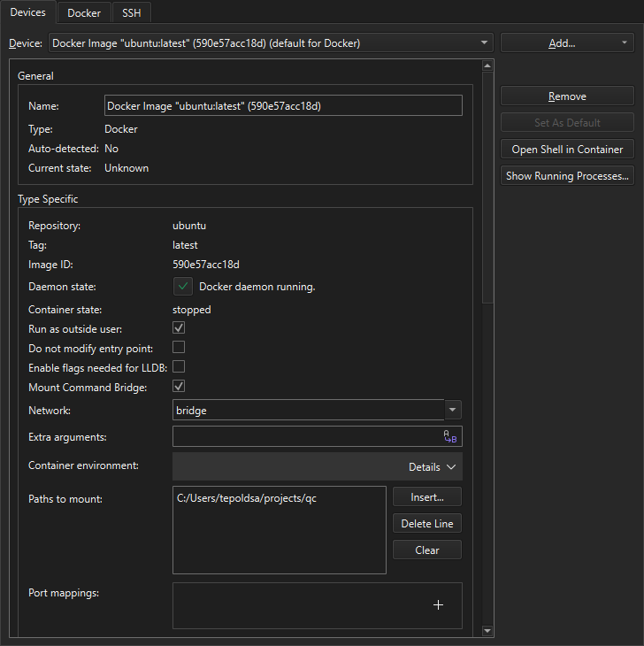
Task: Click the Extra arguments input field
Action: (x=317, y=436)
